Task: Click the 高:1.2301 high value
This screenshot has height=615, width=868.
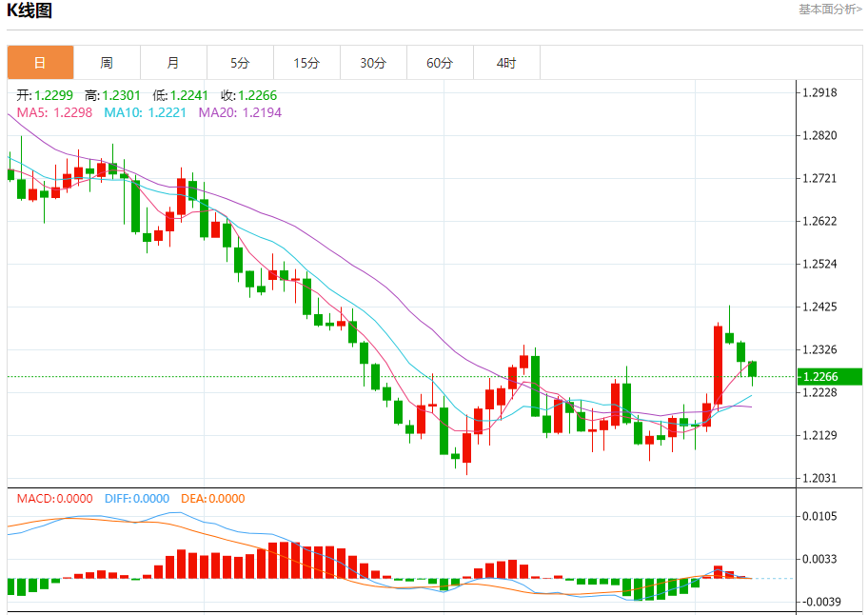Action: (112, 95)
